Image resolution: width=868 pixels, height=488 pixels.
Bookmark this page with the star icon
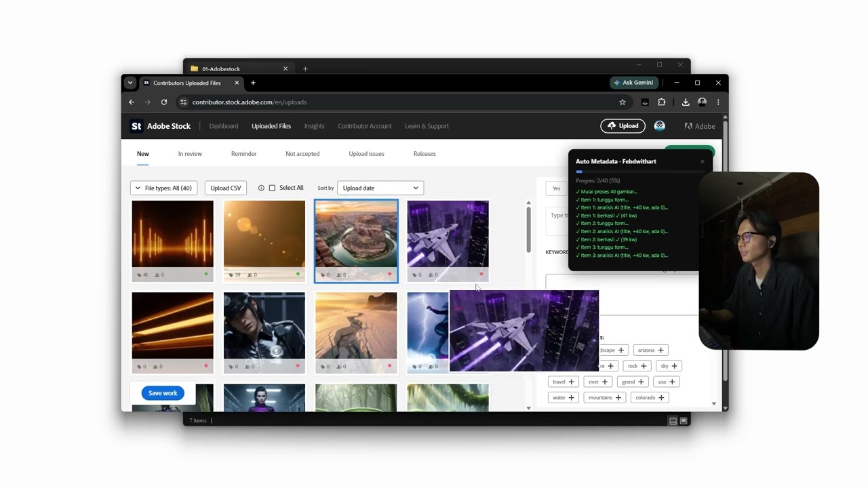[x=623, y=102]
